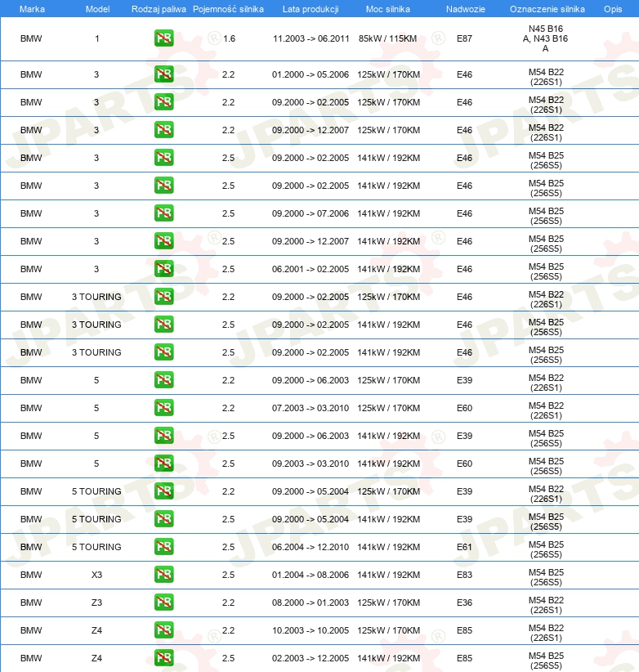The height and width of the screenshot is (672, 639).
Task: Select the '11.2003 -> 06.2011' production years
Action: tap(311, 38)
